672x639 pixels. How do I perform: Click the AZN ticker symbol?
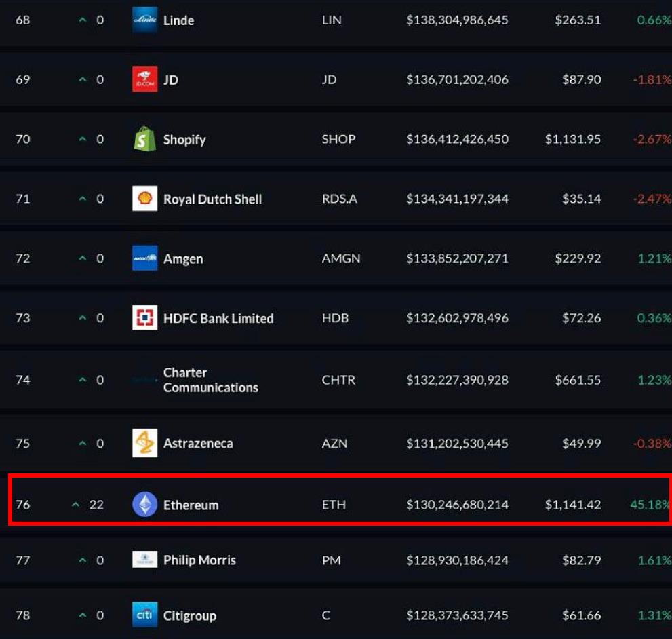(x=335, y=443)
